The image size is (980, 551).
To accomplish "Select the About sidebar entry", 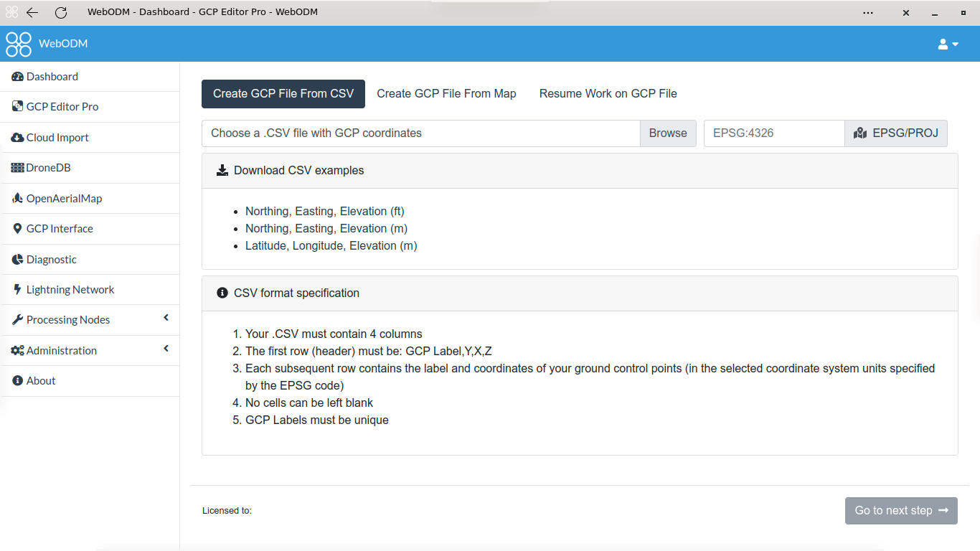I will click(90, 381).
